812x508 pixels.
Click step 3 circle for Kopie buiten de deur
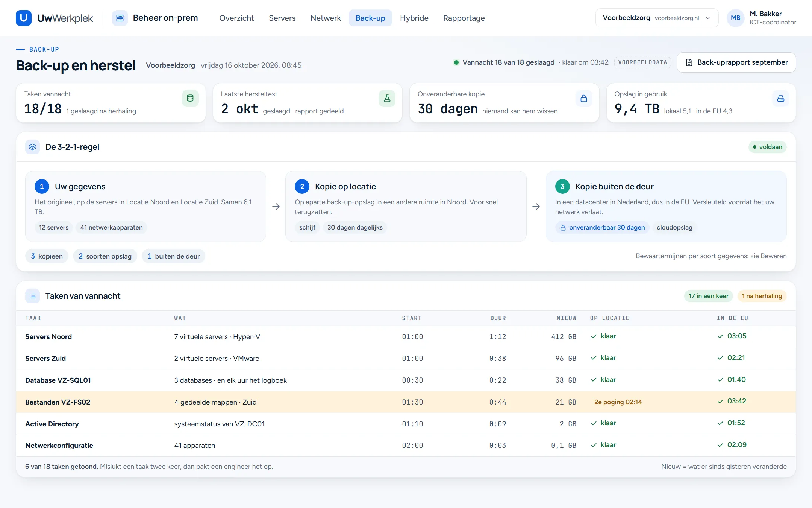(562, 186)
